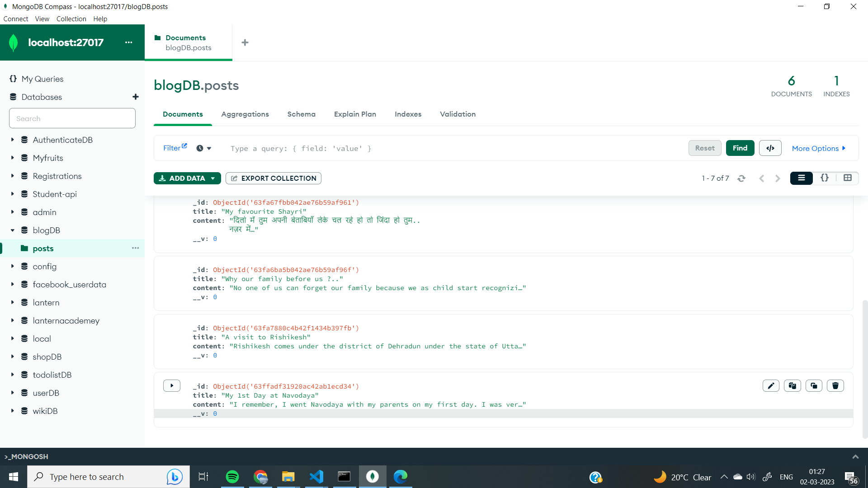Collapse the blogDB database in the sidebar
Screen dimensions: 868x488
coord(13,230)
